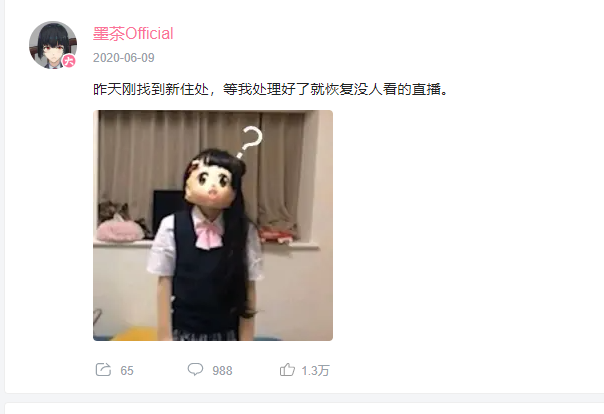604x414 pixels.
Task: Open 墨茶Official's round profile avatar
Action: (53, 45)
